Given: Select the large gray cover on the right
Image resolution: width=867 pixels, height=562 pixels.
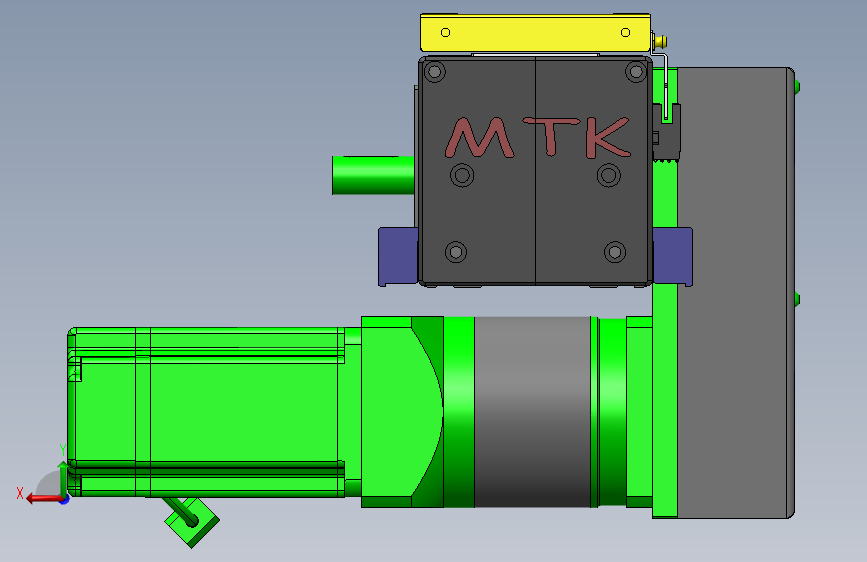Looking at the screenshot, I should tap(735, 293).
